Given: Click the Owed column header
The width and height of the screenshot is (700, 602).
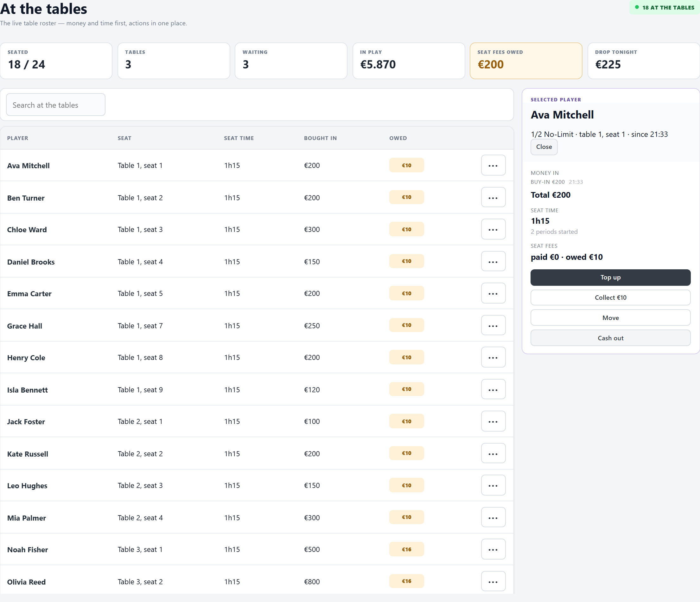Looking at the screenshot, I should (x=398, y=138).
